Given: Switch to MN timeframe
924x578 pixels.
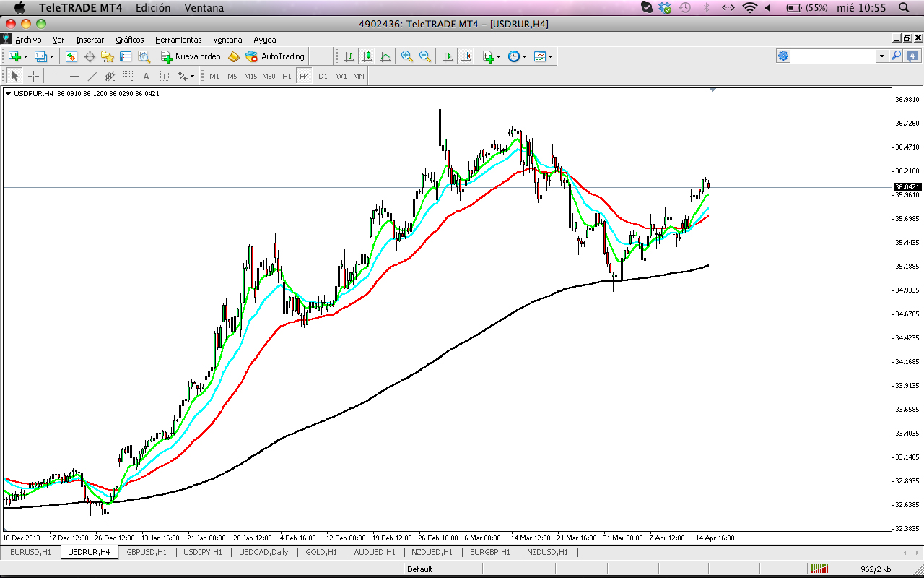Looking at the screenshot, I should (x=359, y=76).
